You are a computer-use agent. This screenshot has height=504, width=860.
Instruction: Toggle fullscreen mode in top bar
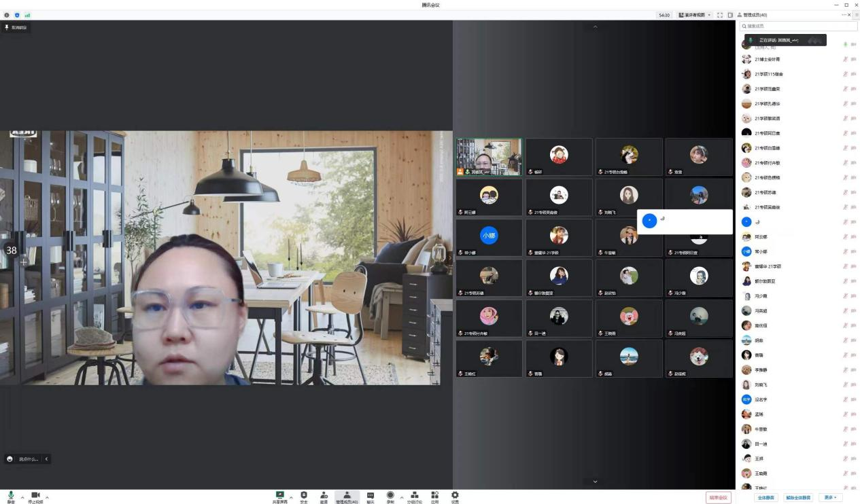[x=720, y=15]
